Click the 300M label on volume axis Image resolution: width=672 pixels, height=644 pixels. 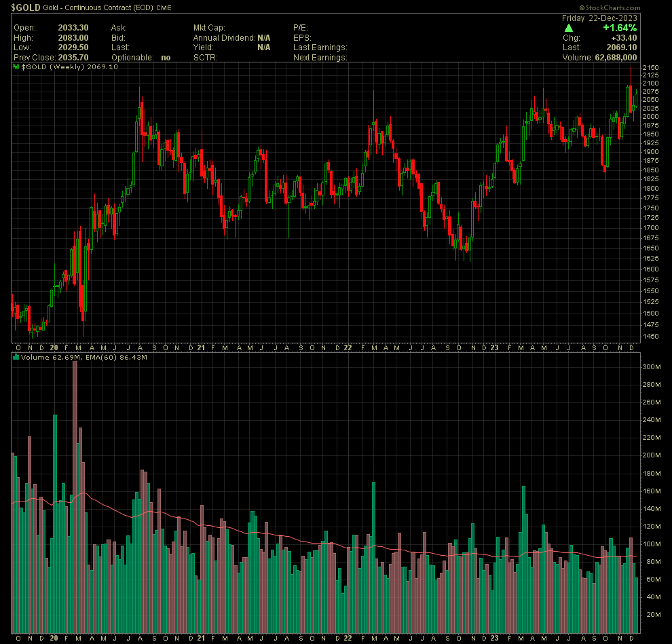point(653,367)
